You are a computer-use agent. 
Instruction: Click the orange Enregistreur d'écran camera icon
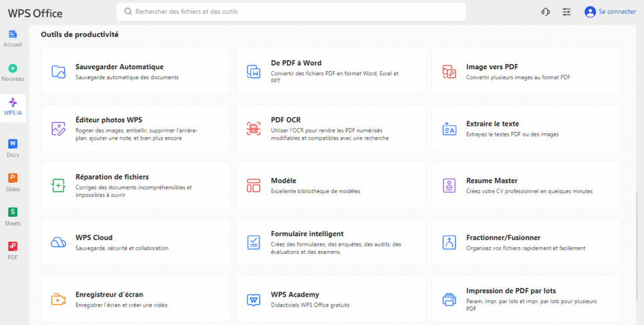tap(58, 299)
